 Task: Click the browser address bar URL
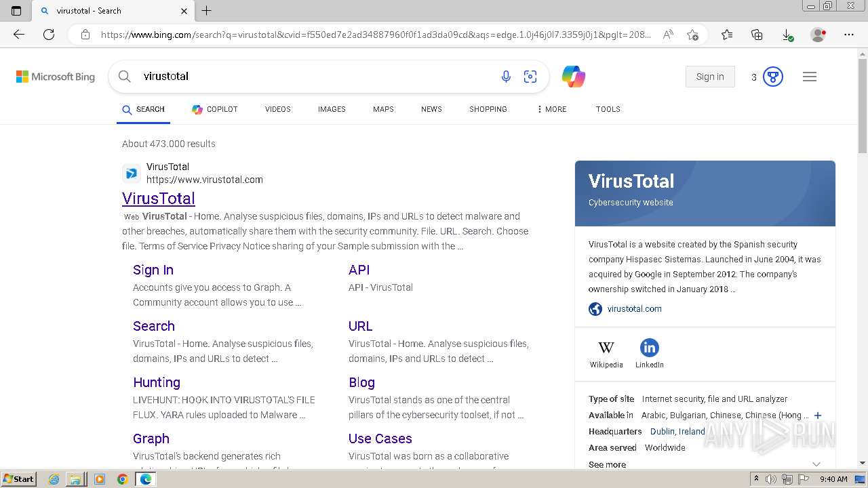point(376,35)
